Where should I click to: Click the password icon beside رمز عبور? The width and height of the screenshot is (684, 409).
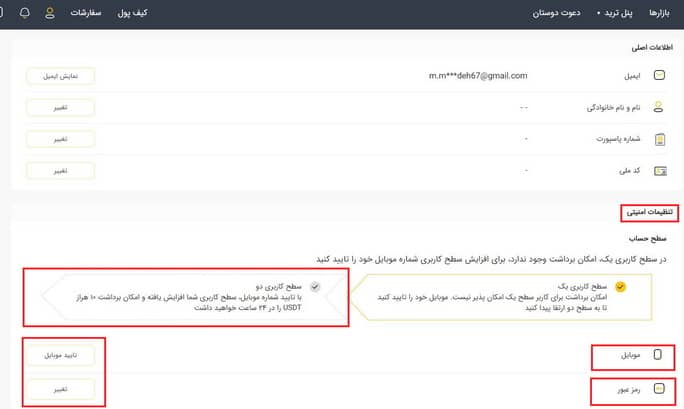click(659, 388)
